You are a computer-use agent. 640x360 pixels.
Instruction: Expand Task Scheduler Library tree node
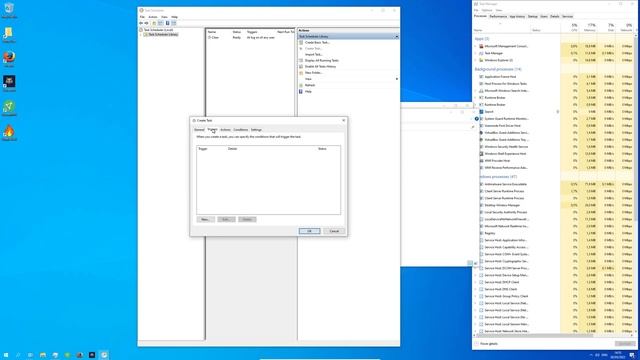(141, 35)
